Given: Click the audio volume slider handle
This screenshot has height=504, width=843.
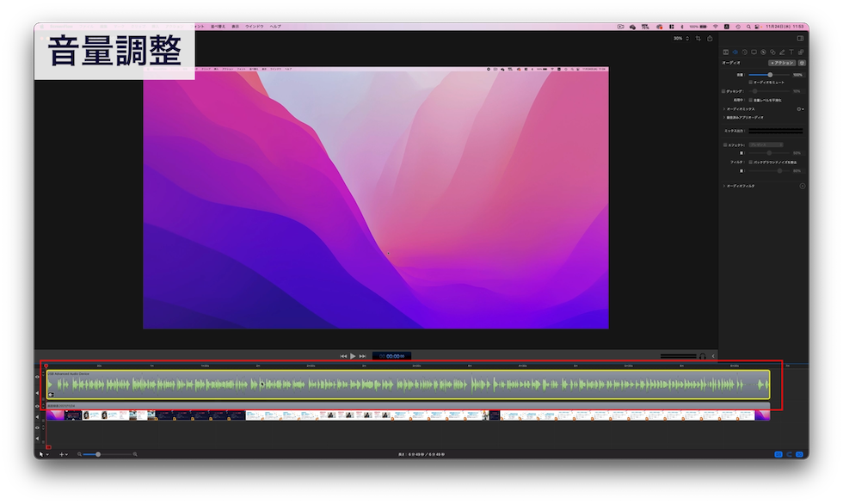Looking at the screenshot, I should (x=770, y=75).
